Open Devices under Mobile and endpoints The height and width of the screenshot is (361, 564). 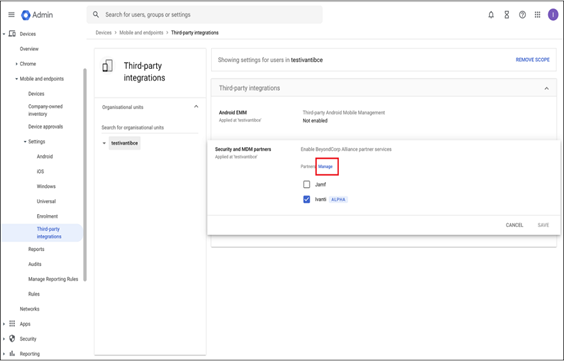click(36, 94)
